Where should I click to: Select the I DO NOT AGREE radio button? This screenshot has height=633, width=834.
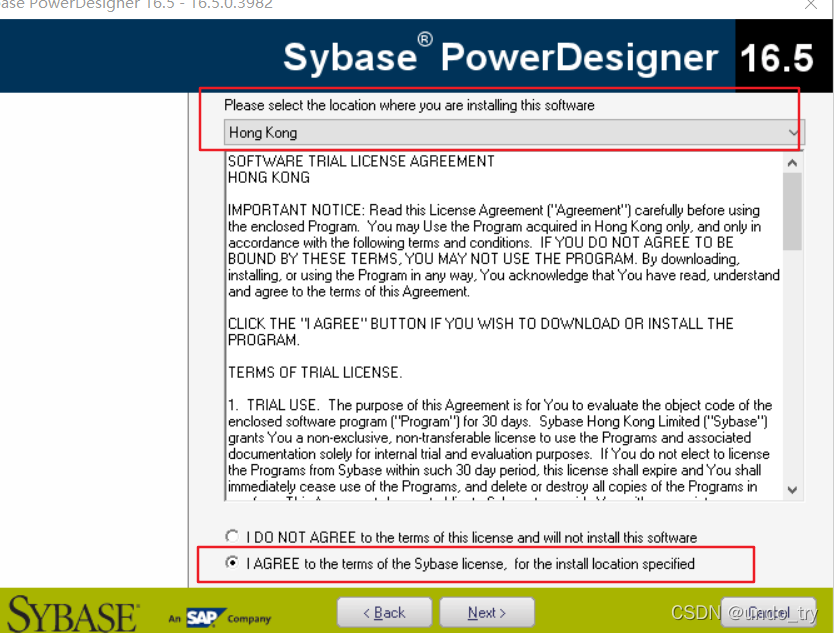point(232,536)
